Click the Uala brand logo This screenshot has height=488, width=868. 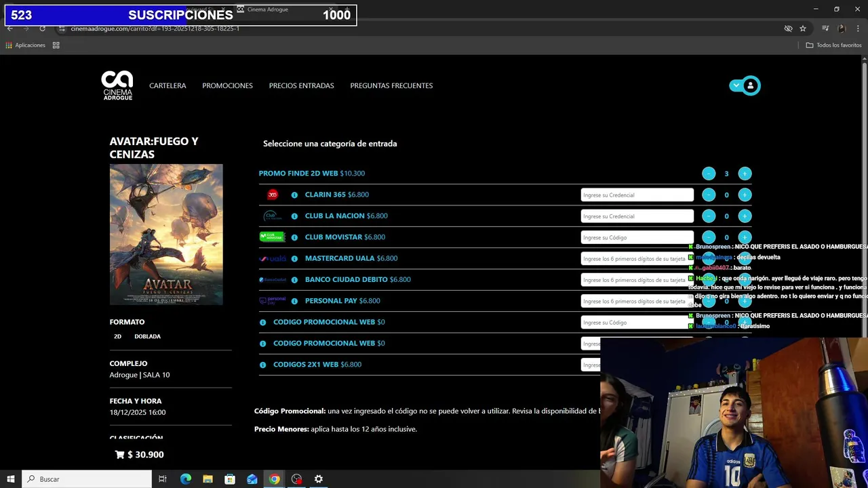273,258
